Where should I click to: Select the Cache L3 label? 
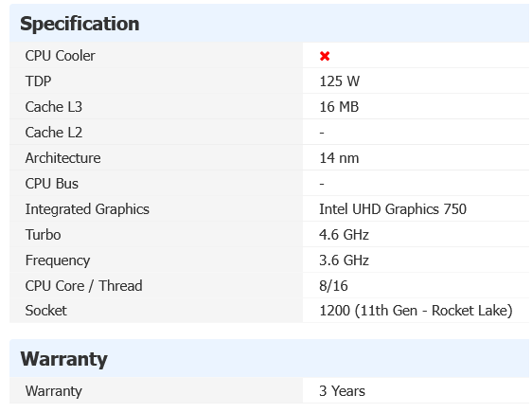click(54, 107)
